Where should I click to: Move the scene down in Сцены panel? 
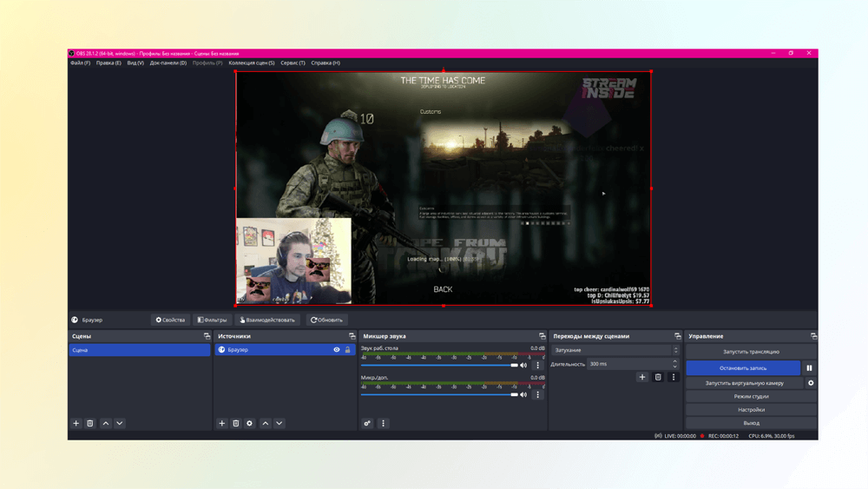[x=120, y=423]
